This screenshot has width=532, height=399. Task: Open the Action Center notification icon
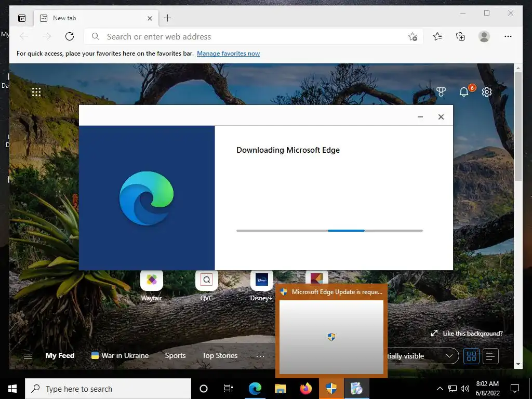coord(515,389)
